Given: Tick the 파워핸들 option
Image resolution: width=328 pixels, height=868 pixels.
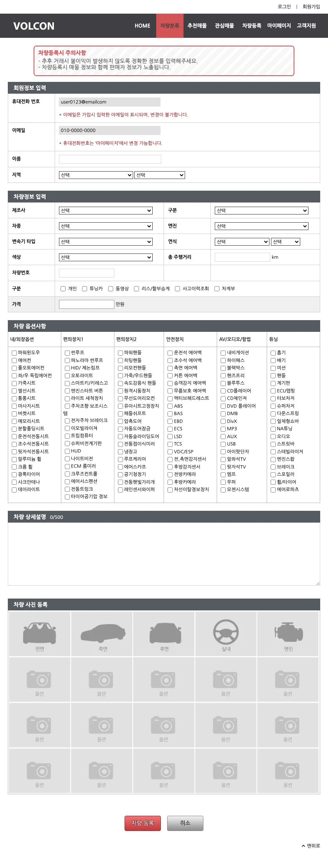Looking at the screenshot, I should (120, 353).
